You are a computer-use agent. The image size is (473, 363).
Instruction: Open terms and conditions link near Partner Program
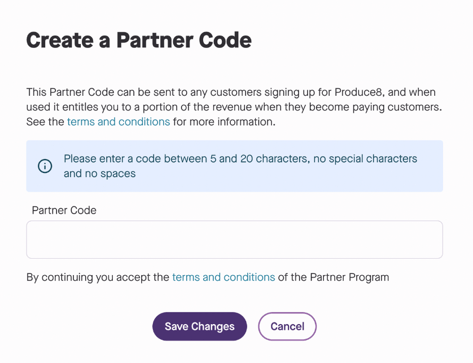click(224, 277)
